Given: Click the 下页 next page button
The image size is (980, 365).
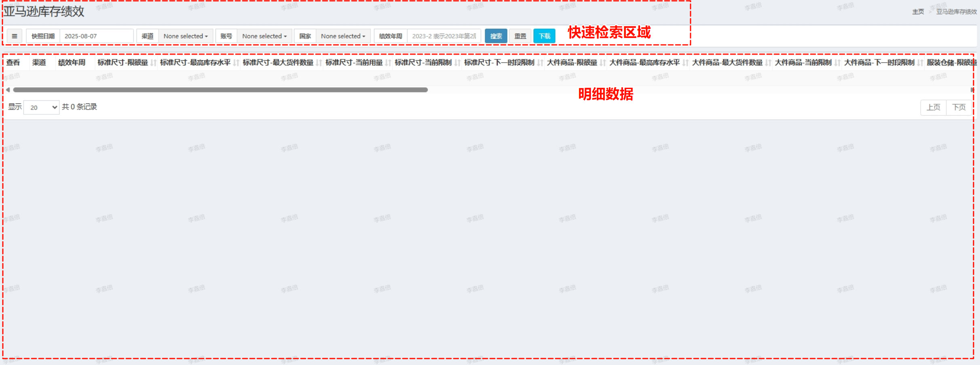Looking at the screenshot, I should (959, 108).
